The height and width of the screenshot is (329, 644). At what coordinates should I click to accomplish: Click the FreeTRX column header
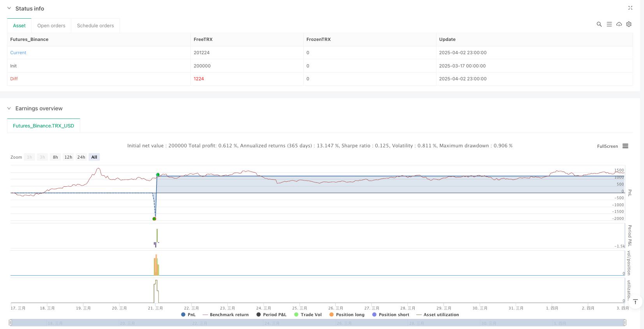pos(203,39)
